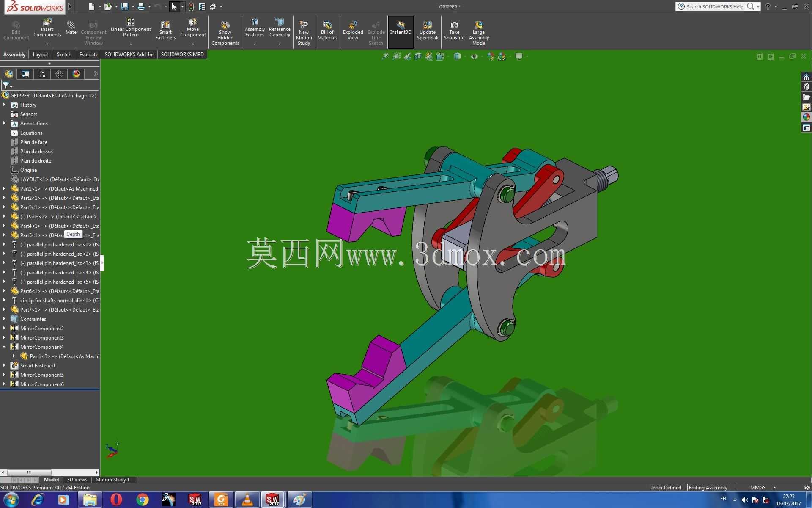Start a New Motion Study
Viewport: 812px width, 508px height.
coord(304,32)
